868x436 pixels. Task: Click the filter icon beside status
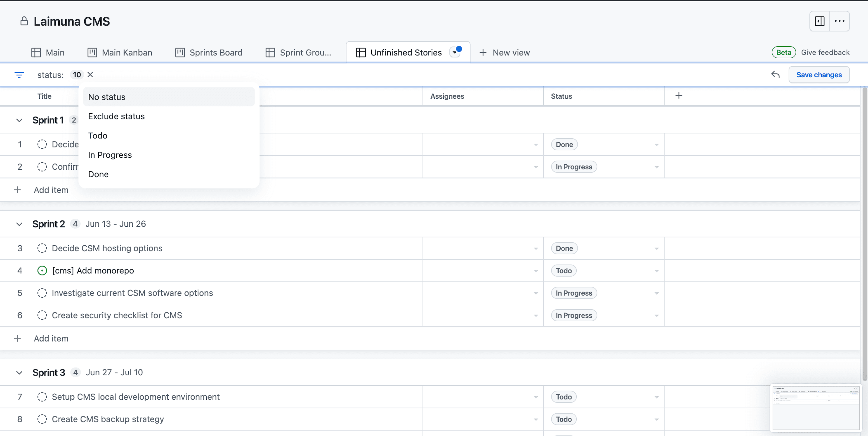pyautogui.click(x=19, y=75)
